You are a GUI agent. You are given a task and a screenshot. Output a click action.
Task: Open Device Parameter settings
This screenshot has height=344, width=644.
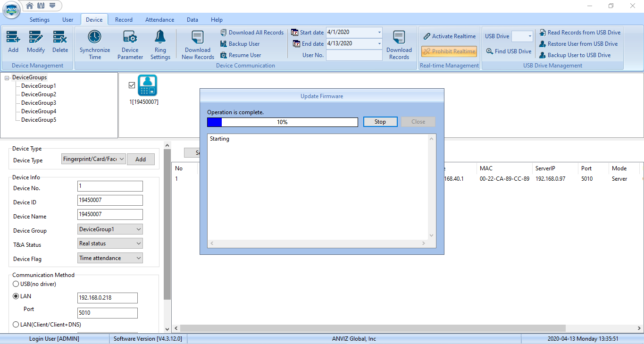[x=130, y=37]
